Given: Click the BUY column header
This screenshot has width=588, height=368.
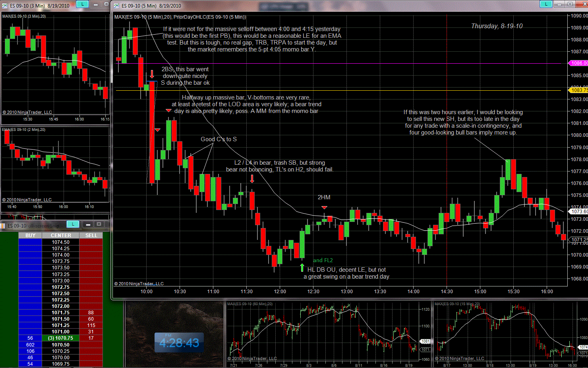Looking at the screenshot, I should pos(30,236).
